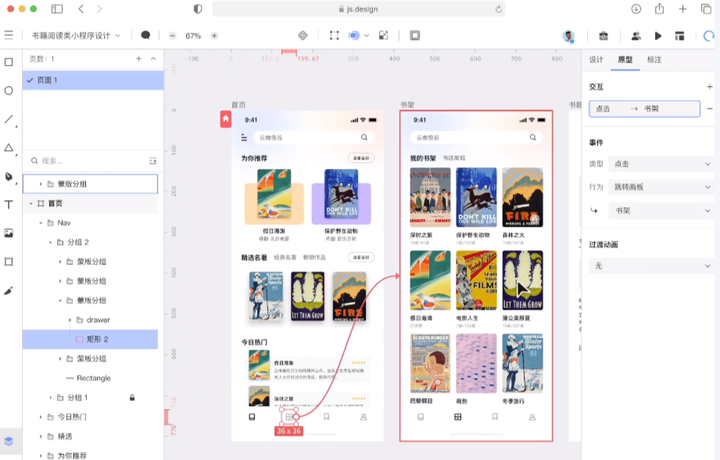Open the comment tool
720x460 pixels.
coord(146,35)
